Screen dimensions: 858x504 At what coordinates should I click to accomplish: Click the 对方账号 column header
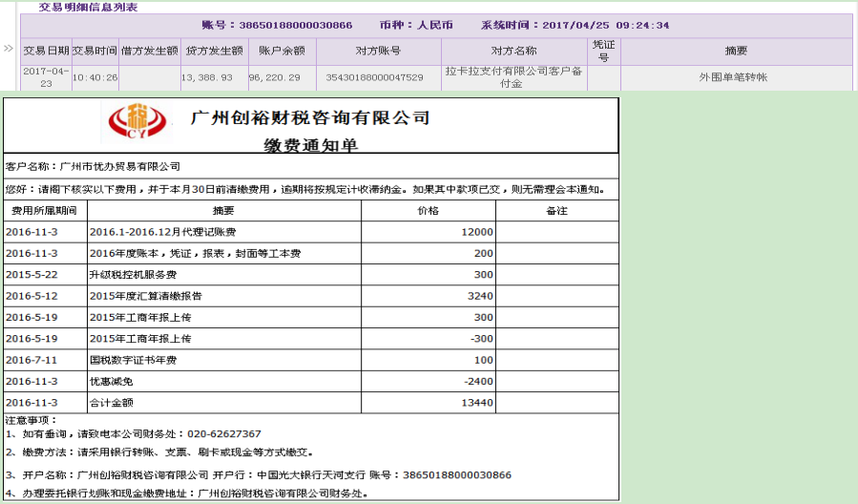pos(378,52)
